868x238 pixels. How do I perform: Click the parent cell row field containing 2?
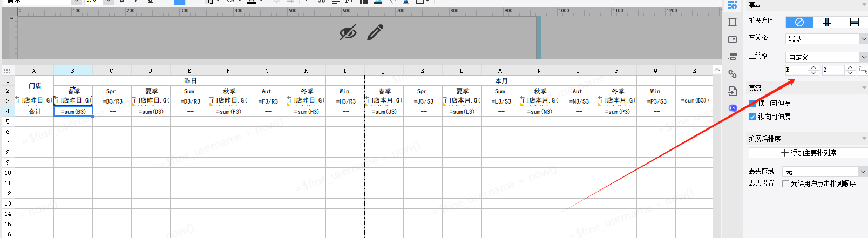click(833, 70)
